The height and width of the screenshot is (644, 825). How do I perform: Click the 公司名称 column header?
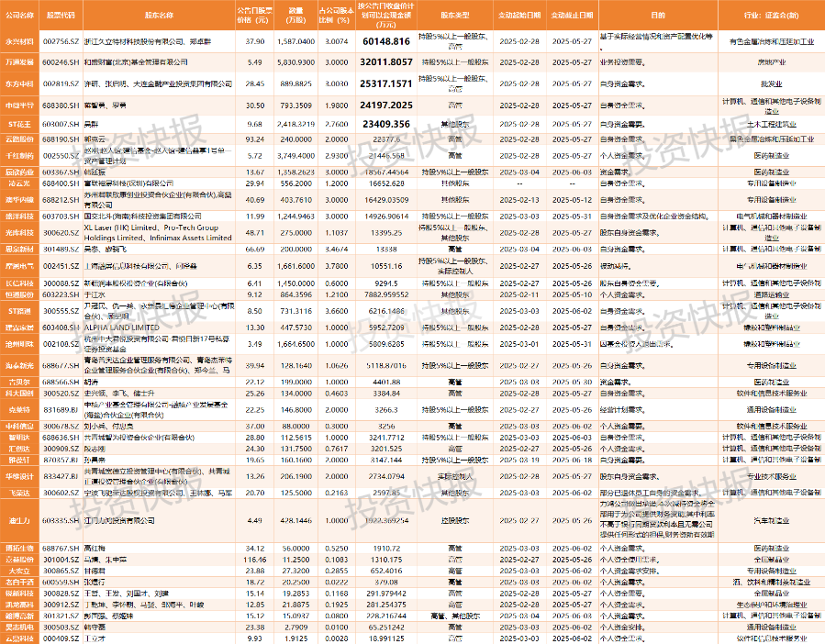(x=20, y=16)
